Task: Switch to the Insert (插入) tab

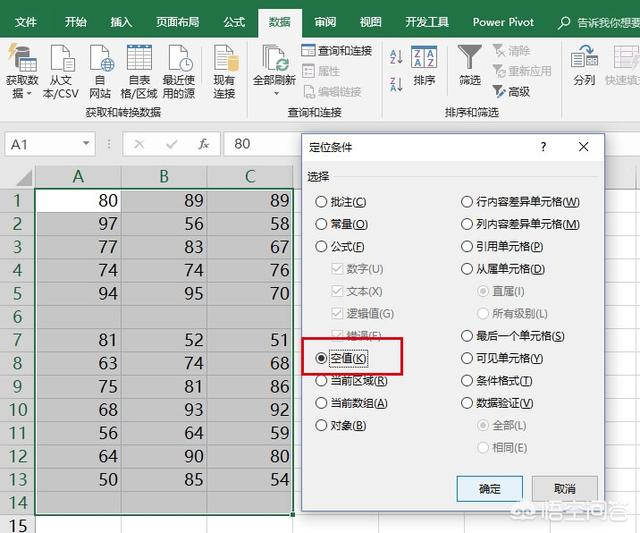Action: (x=121, y=22)
